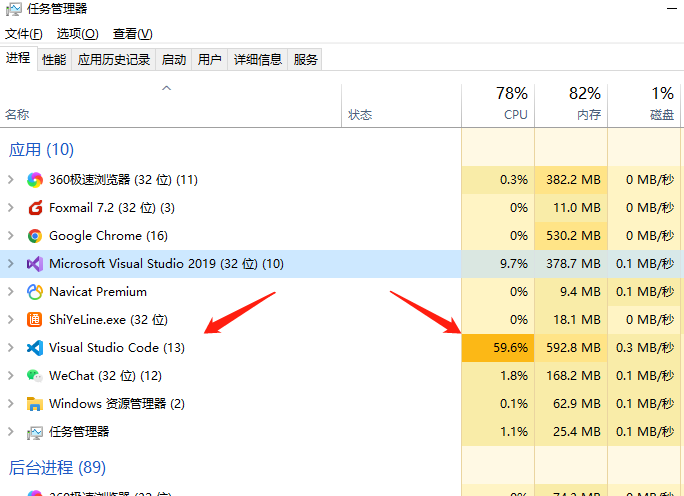Open the 查看(V) menu
This screenshot has width=684, height=496.
coord(133,34)
